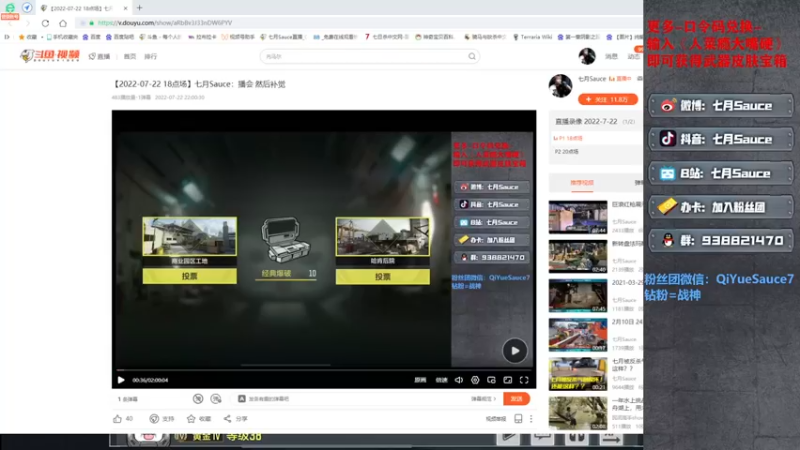800x450 pixels.
Task: Open the 首页 nav item
Action: (x=130, y=57)
